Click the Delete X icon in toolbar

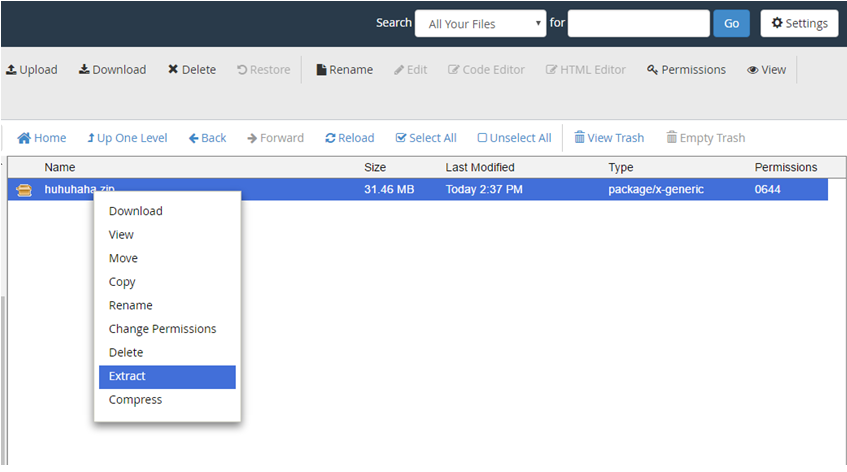173,70
